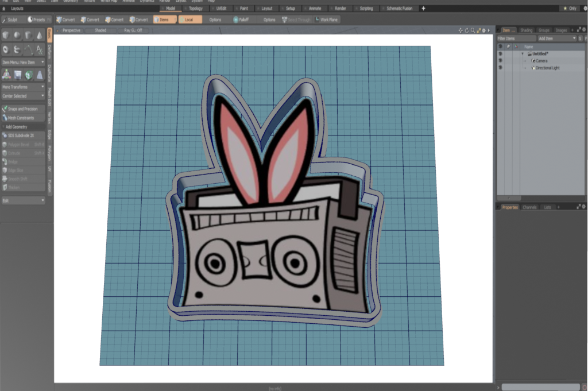Select the Sphere primitive tool
This screenshot has width=588, height=391.
[x=17, y=36]
